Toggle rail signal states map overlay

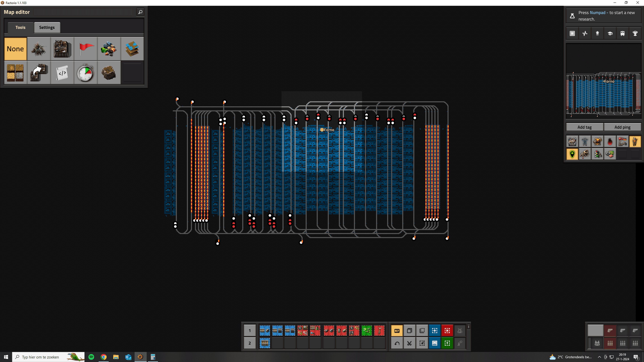597,154
